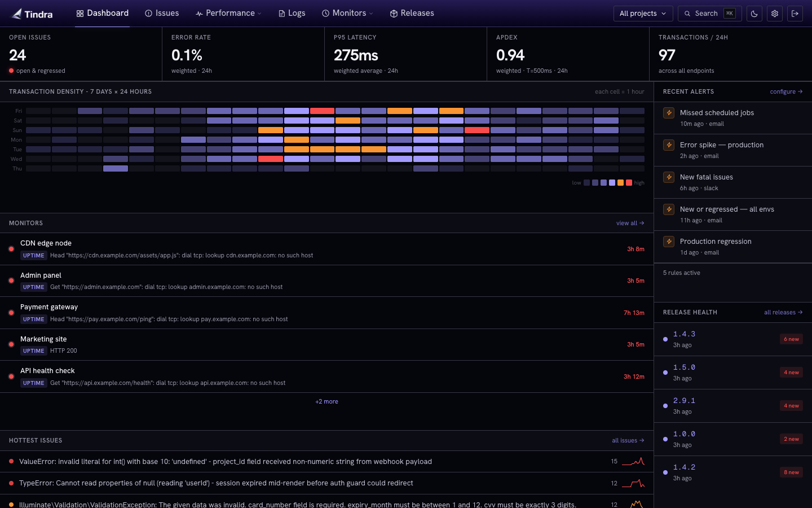This screenshot has height=508, width=812.
Task: Open the Marketing site monitor
Action: tap(326, 345)
